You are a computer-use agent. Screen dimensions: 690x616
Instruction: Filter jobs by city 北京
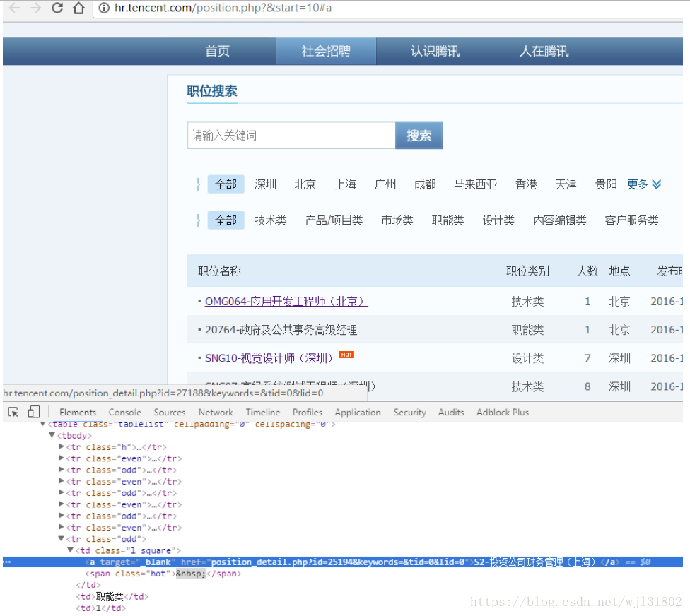click(305, 184)
